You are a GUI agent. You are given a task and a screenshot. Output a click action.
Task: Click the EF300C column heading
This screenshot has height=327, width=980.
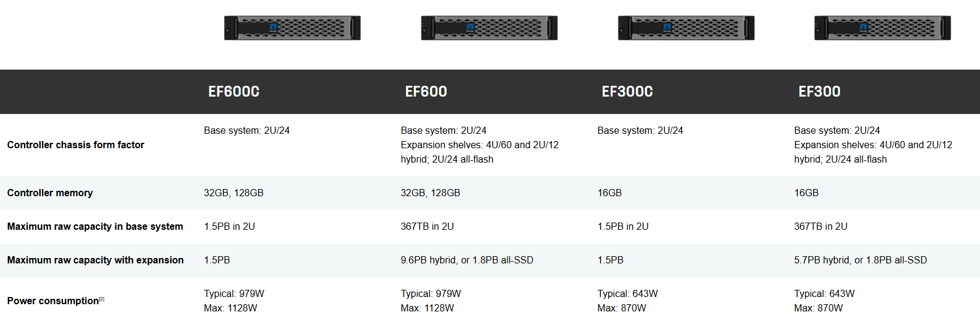point(627,92)
